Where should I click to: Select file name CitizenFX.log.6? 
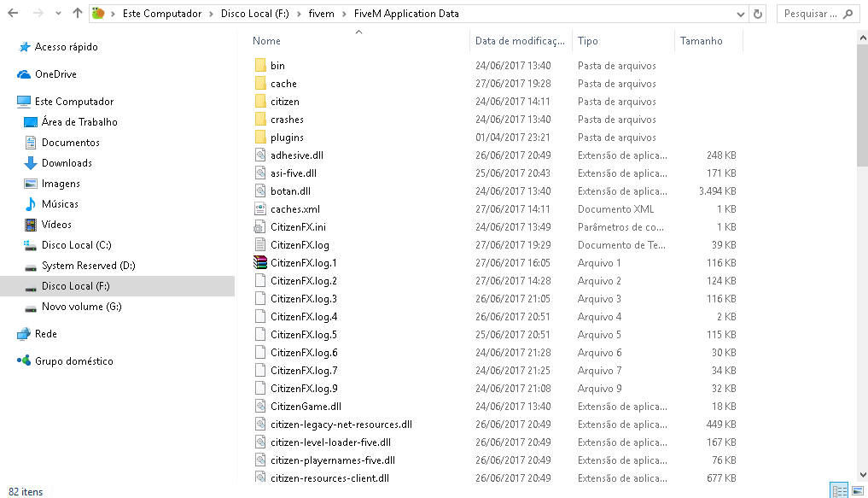tap(304, 352)
